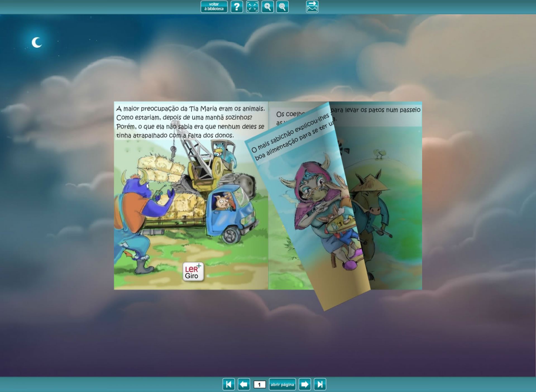Open the help question mark icon

(x=237, y=7)
